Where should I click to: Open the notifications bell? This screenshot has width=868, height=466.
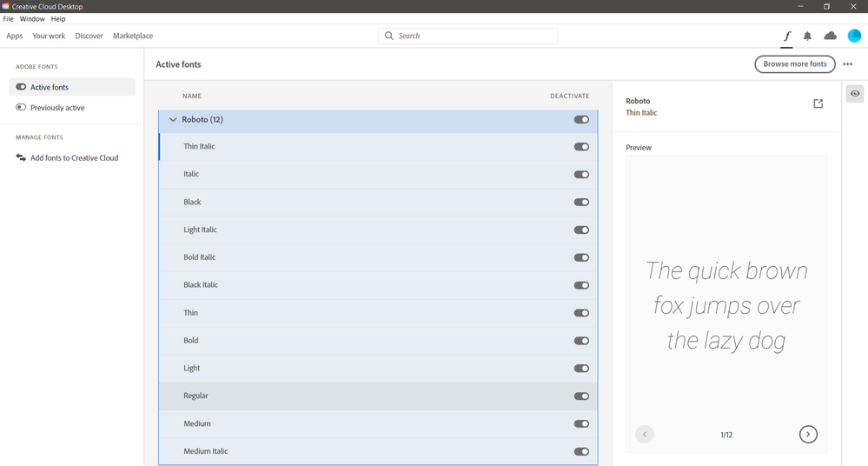808,36
